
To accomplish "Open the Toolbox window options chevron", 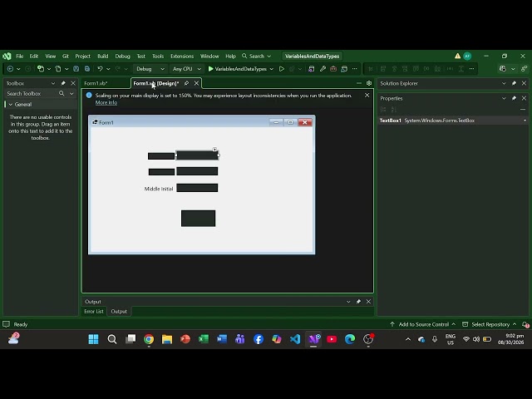I will point(53,83).
